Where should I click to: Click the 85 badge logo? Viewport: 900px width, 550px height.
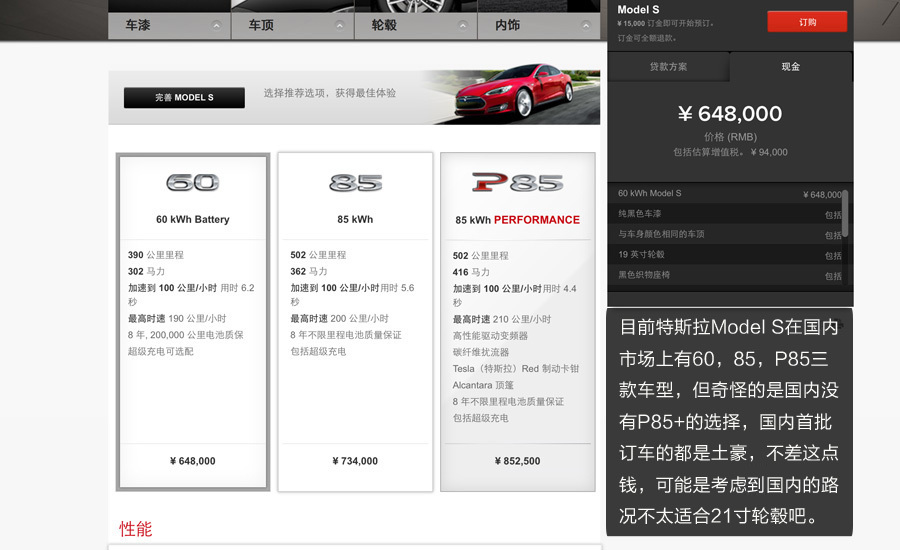pos(355,183)
